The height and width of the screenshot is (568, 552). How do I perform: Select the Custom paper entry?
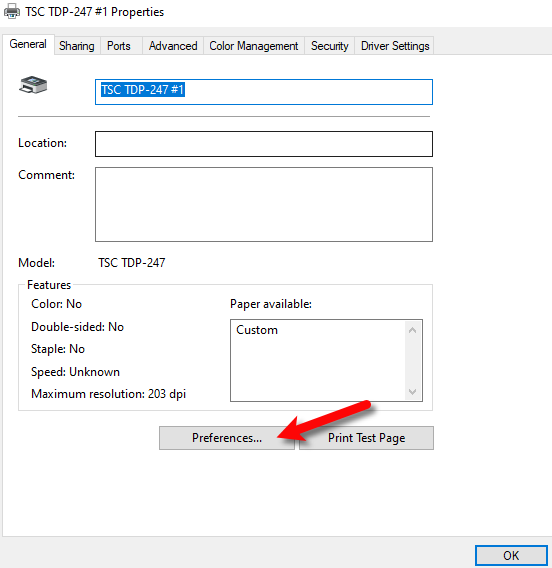pyautogui.click(x=257, y=330)
